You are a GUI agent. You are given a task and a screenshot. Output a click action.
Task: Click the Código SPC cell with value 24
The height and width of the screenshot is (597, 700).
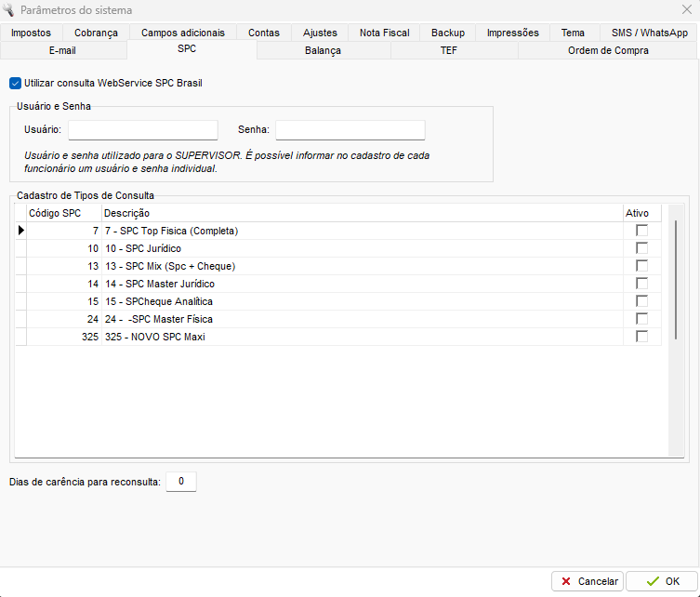[x=64, y=319]
